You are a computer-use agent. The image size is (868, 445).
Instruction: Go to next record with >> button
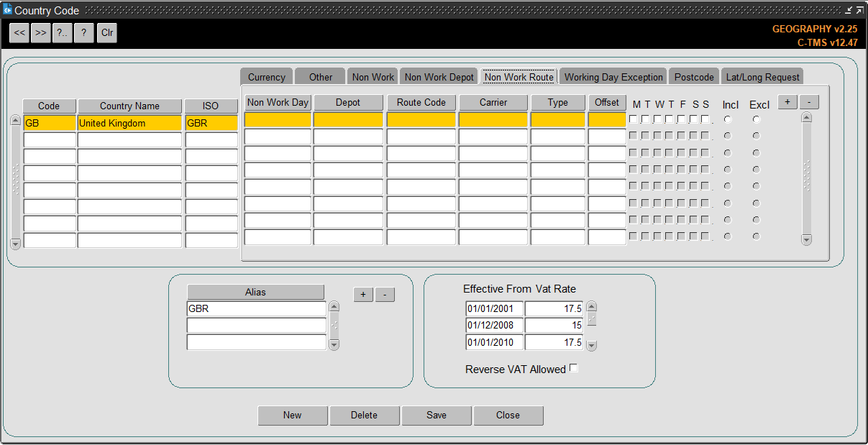(41, 33)
